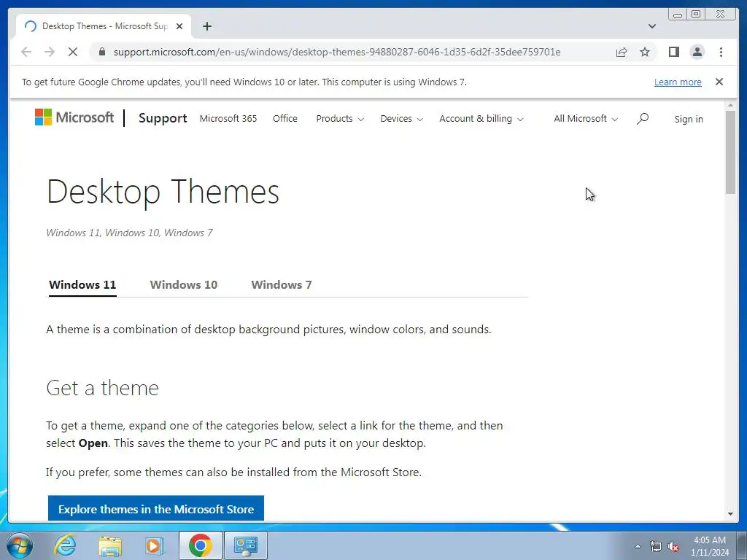Select the Windows 11 tab
Image resolution: width=747 pixels, height=560 pixels.
pyautogui.click(x=82, y=285)
